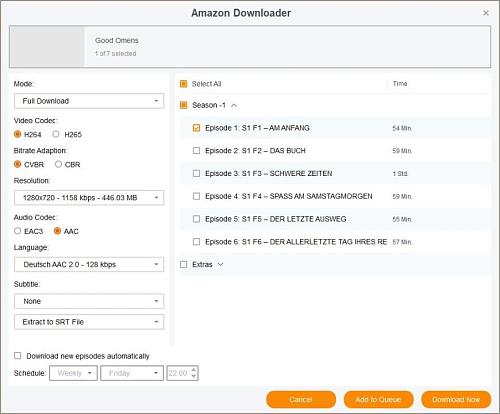This screenshot has width=500, height=414.
Task: Open the Weekly schedule dropdown
Action: [x=73, y=373]
